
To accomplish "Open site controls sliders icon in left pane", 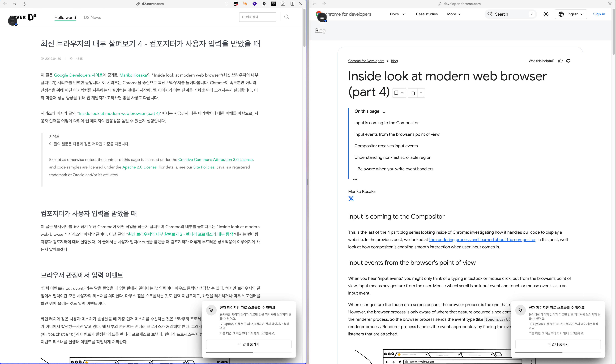I will coord(283,4).
